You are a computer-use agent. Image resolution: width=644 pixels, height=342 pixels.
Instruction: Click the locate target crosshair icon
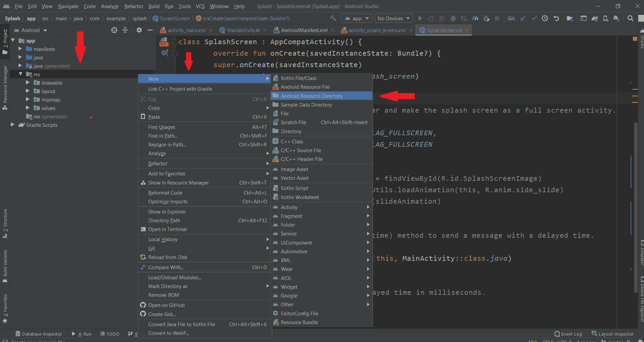click(114, 30)
